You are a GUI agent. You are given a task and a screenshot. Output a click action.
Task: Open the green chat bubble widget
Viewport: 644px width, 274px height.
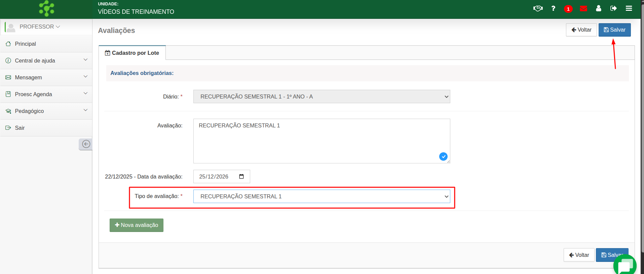(625, 266)
